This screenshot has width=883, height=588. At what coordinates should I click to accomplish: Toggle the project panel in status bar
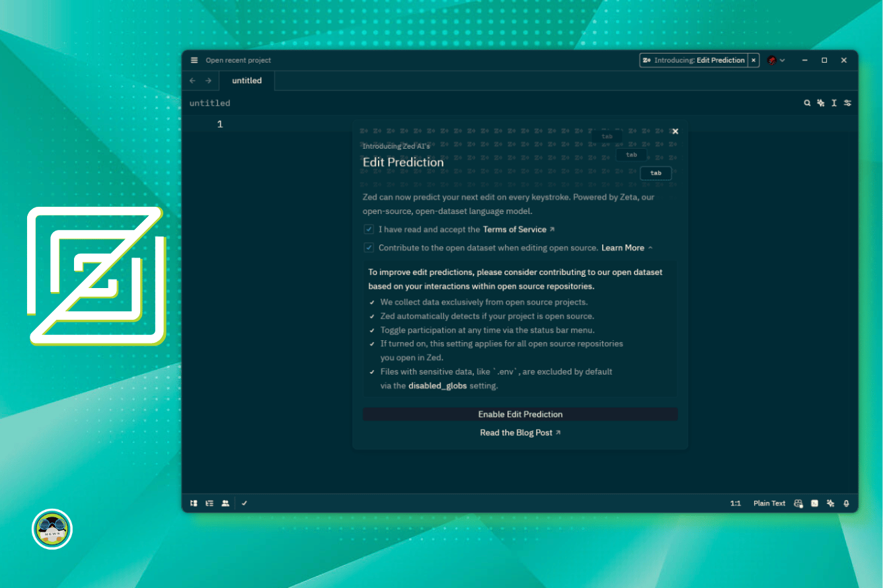[194, 503]
